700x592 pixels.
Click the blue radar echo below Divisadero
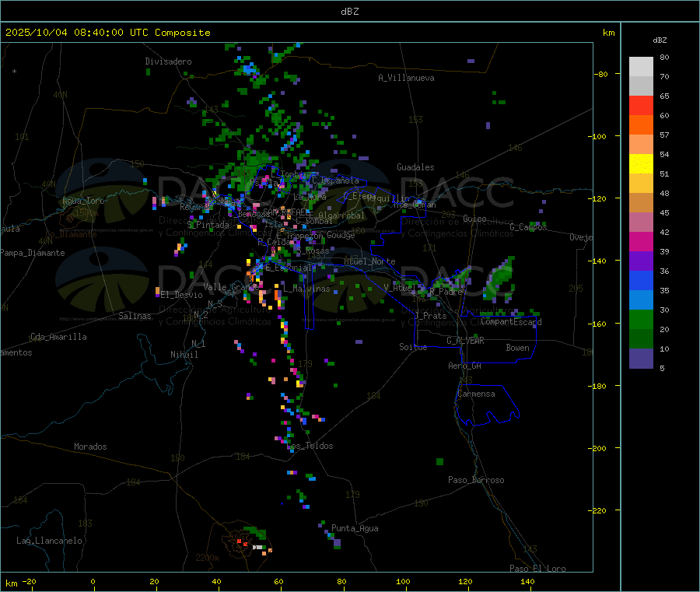click(249, 69)
